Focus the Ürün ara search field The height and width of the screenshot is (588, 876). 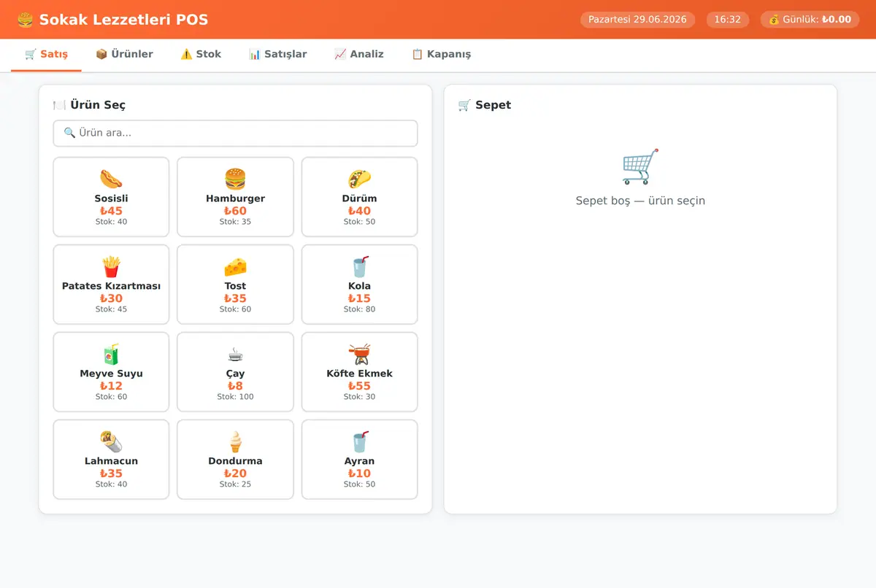coord(235,134)
